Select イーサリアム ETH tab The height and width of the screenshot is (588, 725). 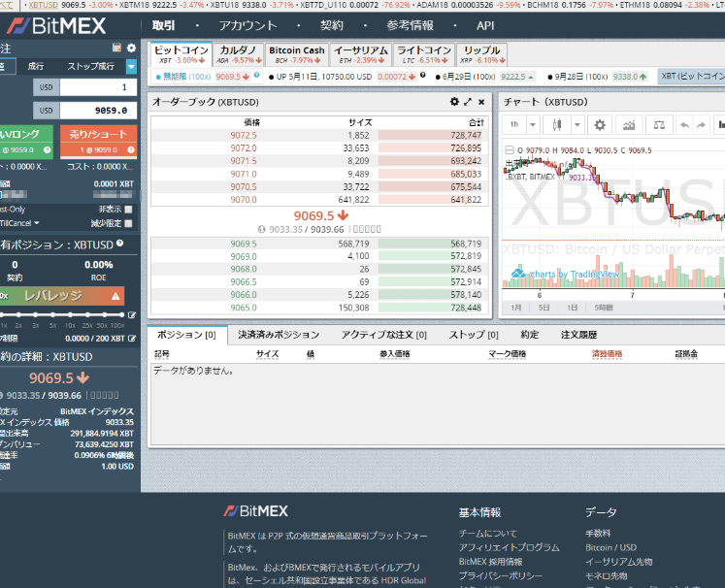tap(361, 54)
